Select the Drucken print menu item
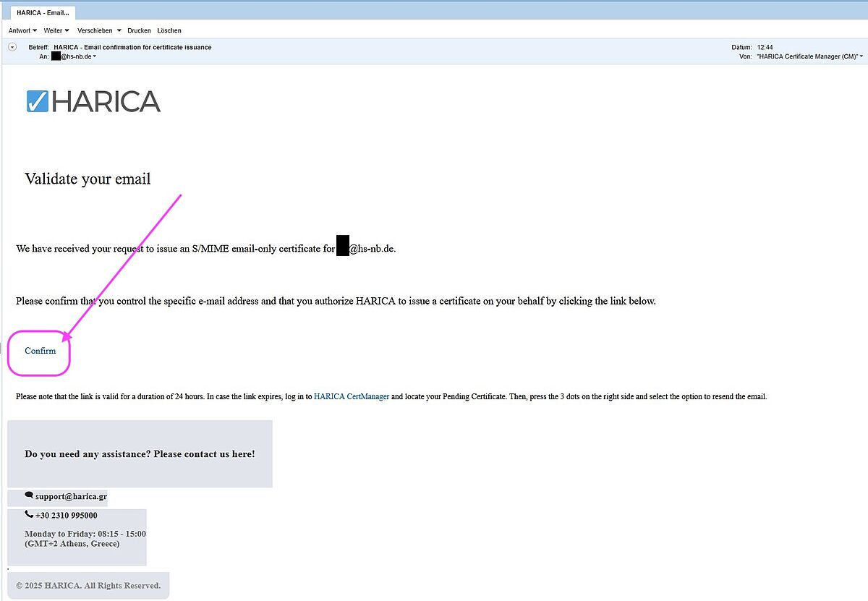Image resolution: width=868 pixels, height=601 pixels. point(139,30)
